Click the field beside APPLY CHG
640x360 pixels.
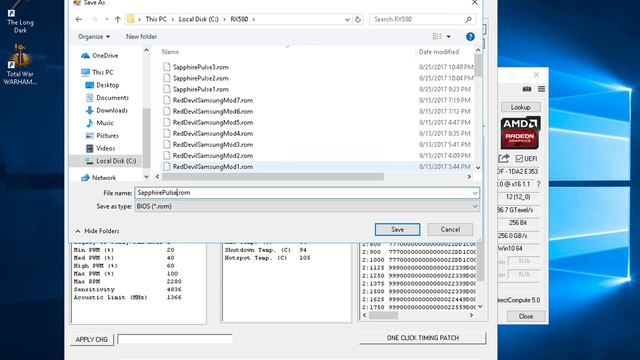[175, 339]
